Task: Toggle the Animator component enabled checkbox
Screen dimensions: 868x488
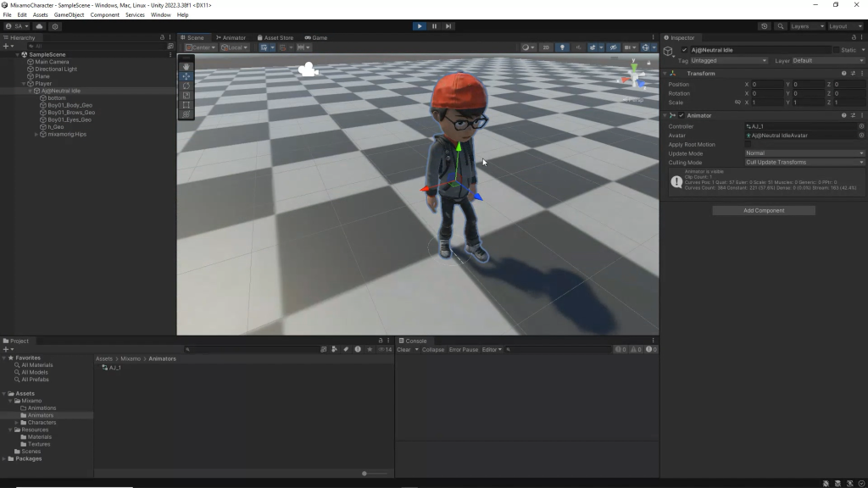Action: pos(682,115)
